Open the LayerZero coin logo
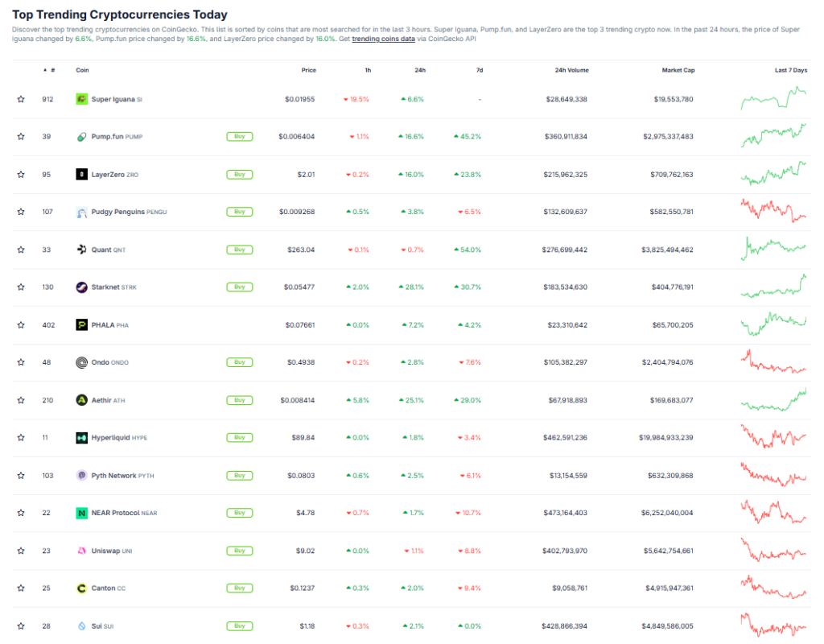The image size is (824, 644). click(81, 175)
